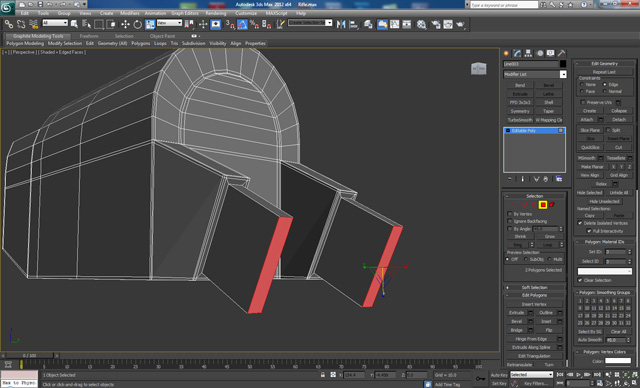The image size is (640, 388).
Task: Click the TurboSmooth modifier button
Action: click(x=520, y=120)
